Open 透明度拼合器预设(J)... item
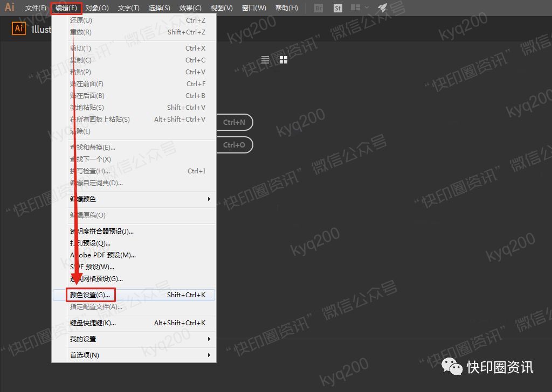This screenshot has width=552, height=392. point(134,232)
